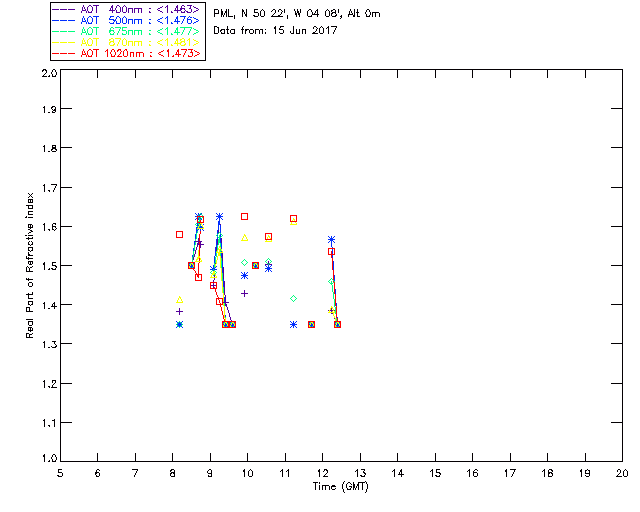Click the red square near 1.58 at 8.2 hours
The width and height of the screenshot is (640, 512).
pos(180,234)
